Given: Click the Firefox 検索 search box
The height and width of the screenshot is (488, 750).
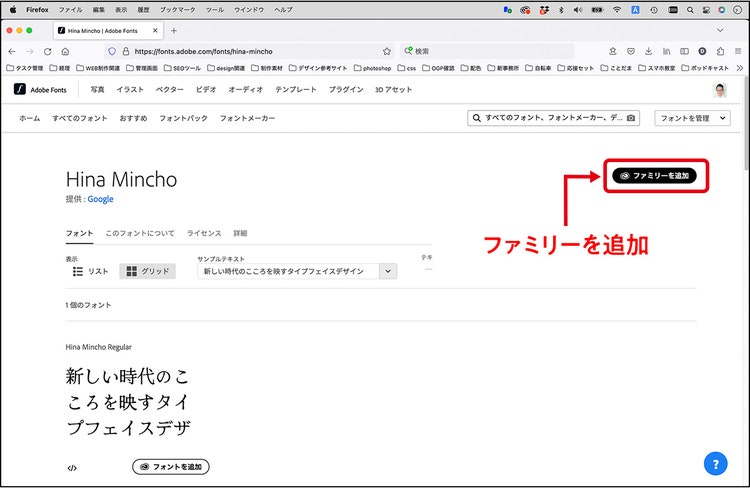Looking at the screenshot, I should click(x=487, y=51).
